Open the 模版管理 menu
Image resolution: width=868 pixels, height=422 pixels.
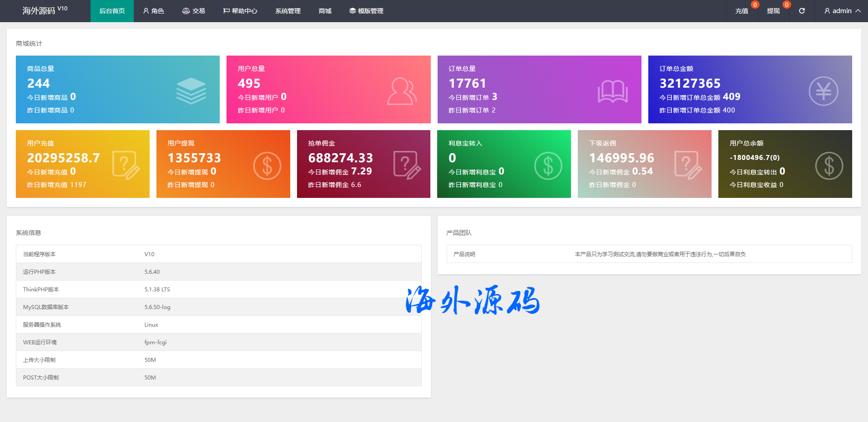coord(366,11)
